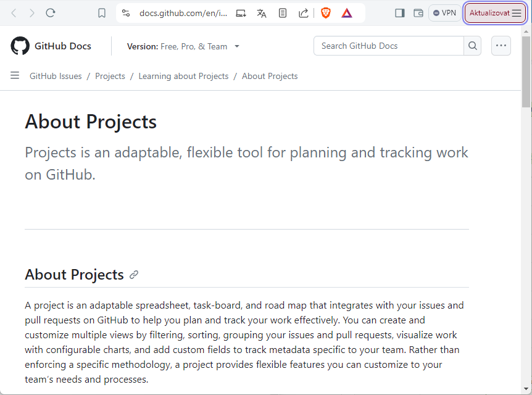
Task: Open the GitHub Issues breadcrumb link
Action: click(x=55, y=75)
